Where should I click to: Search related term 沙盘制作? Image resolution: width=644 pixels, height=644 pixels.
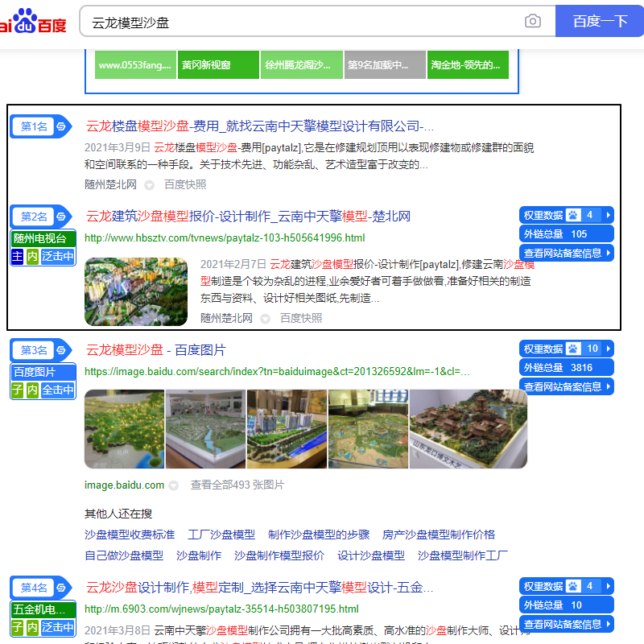click(x=199, y=555)
